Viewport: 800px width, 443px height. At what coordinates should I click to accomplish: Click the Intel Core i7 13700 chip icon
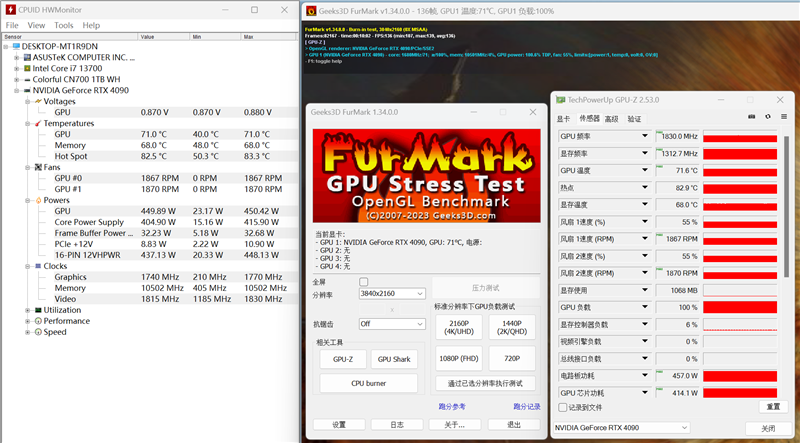click(27, 68)
